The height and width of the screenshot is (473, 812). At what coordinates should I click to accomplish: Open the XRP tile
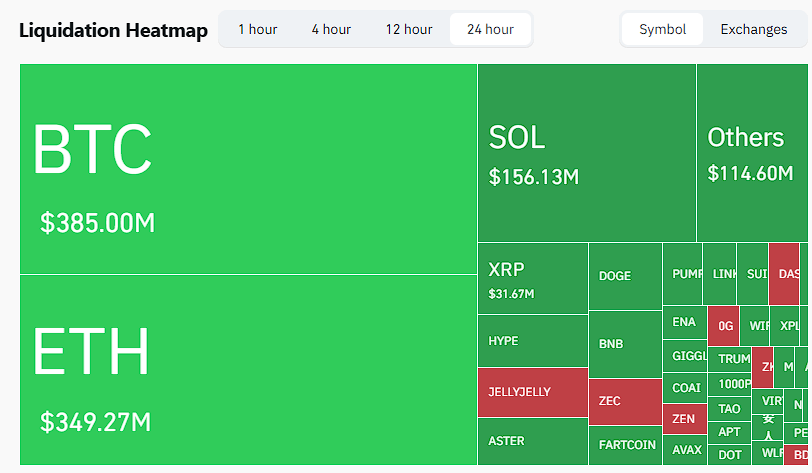click(x=532, y=279)
